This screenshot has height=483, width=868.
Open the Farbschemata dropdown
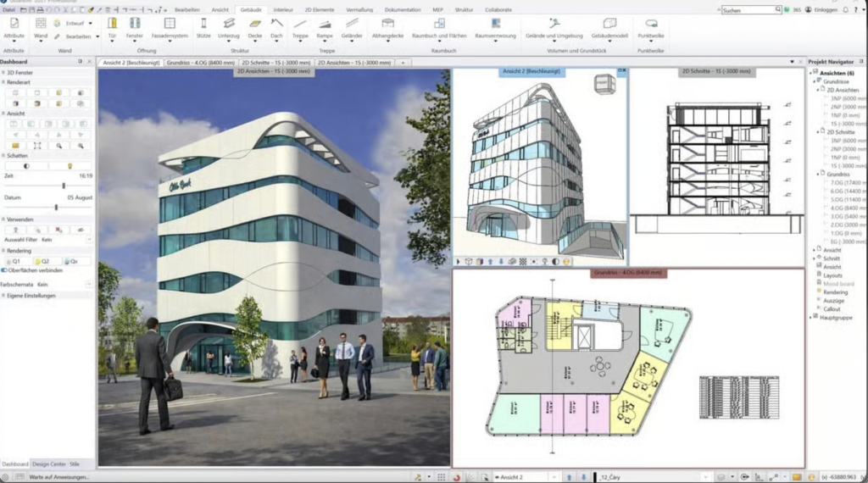(88, 285)
